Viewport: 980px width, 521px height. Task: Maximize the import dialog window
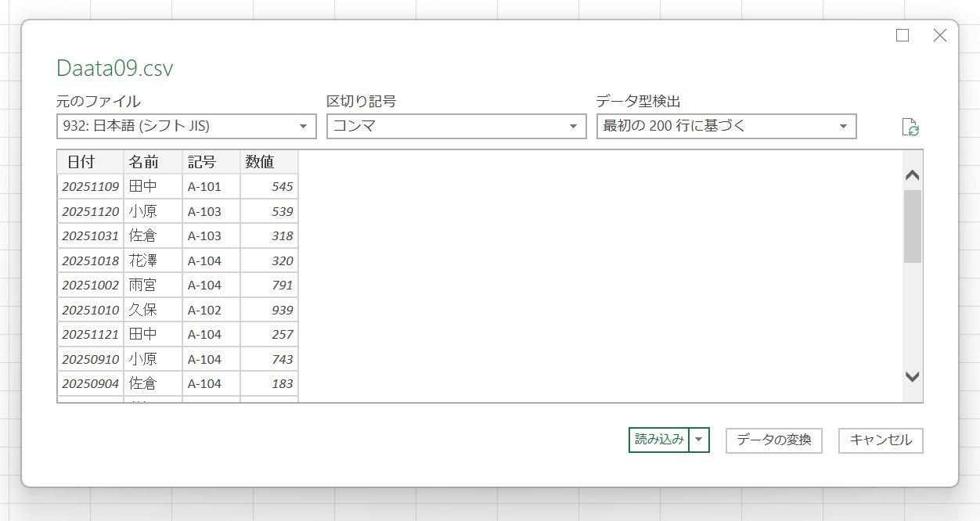[903, 35]
